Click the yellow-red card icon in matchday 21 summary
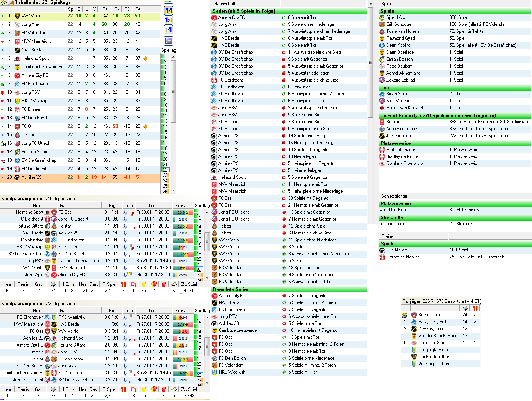The width and height of the screenshot is (532, 401). [x=153, y=284]
